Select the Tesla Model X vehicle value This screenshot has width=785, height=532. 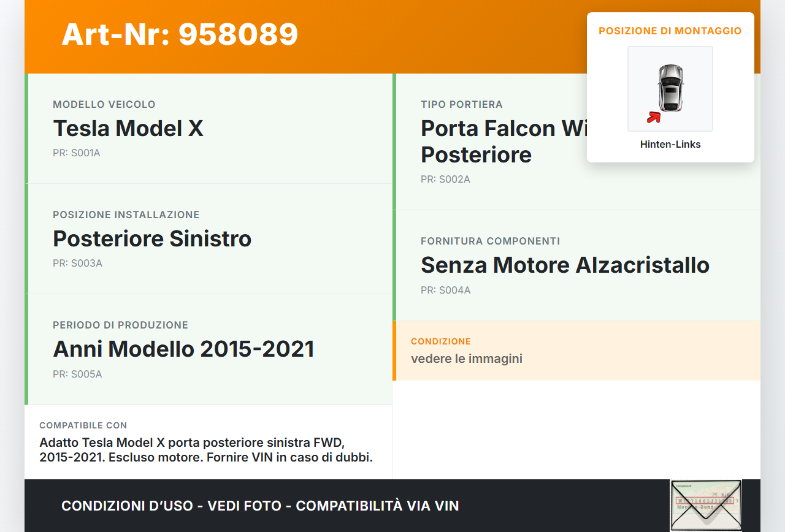[x=128, y=129]
